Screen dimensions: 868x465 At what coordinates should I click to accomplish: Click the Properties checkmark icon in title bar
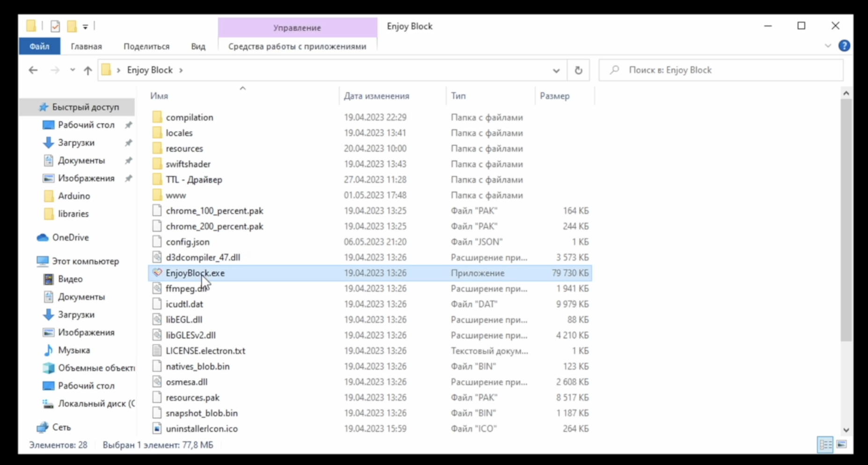tap(55, 26)
